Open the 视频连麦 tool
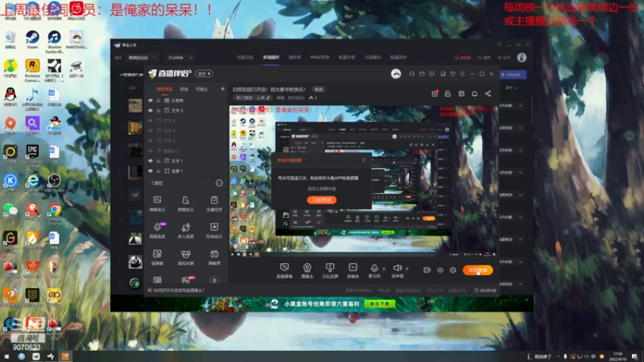 click(157, 230)
